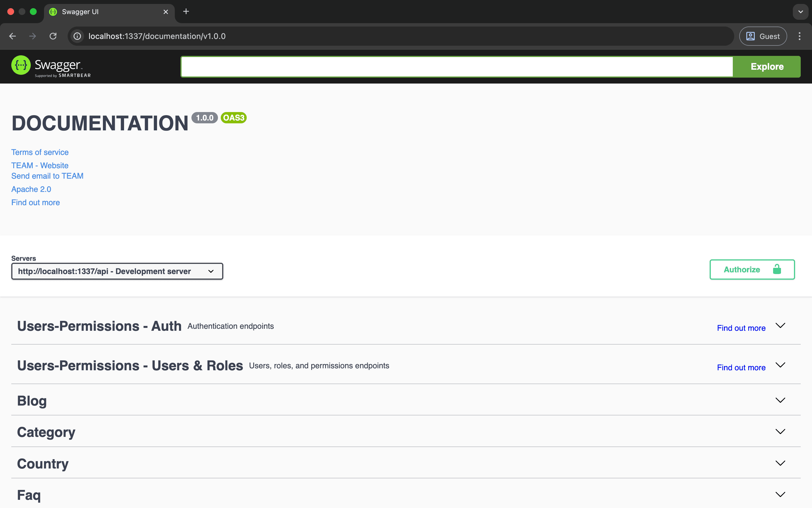Click the Authorize button

[752, 270]
